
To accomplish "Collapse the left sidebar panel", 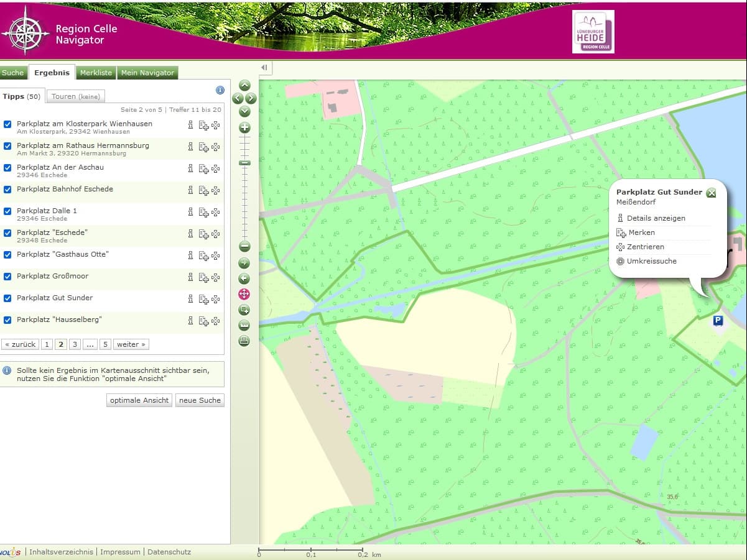I will click(x=264, y=68).
